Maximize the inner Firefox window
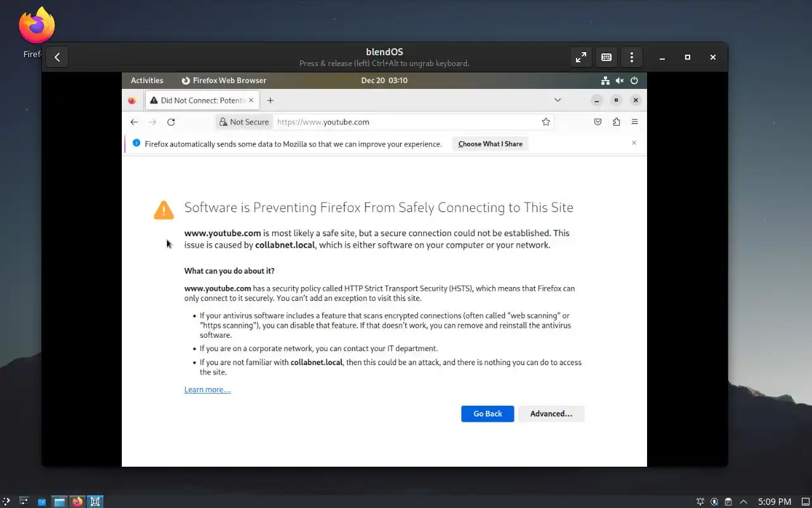This screenshot has height=508, width=812. coord(616,100)
